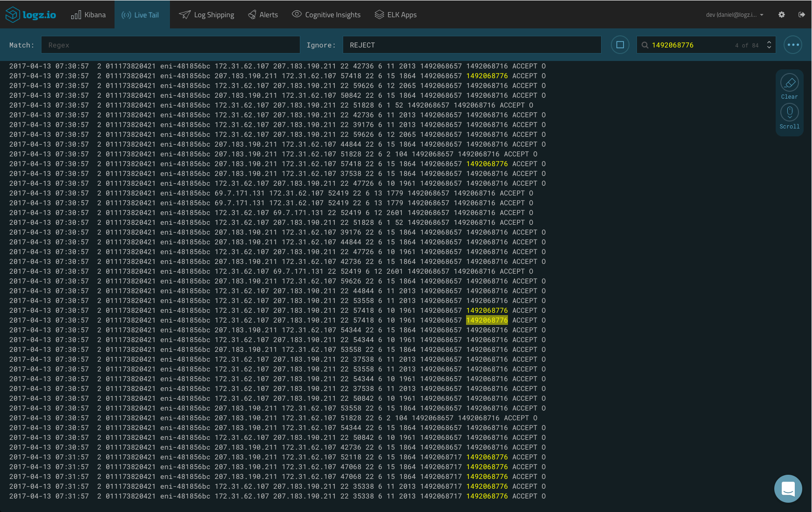Screen dimensions: 812x512
Task: Open the chat support widget
Action: (x=788, y=489)
